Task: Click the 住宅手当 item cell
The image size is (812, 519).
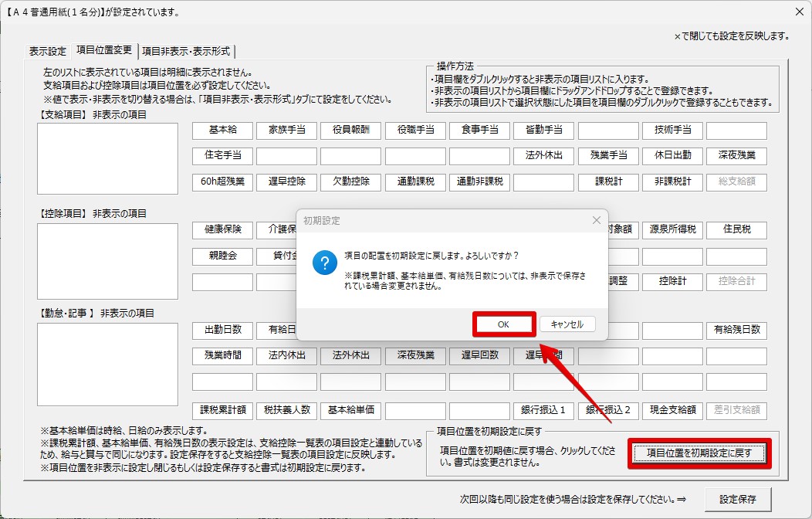Action: 222,155
